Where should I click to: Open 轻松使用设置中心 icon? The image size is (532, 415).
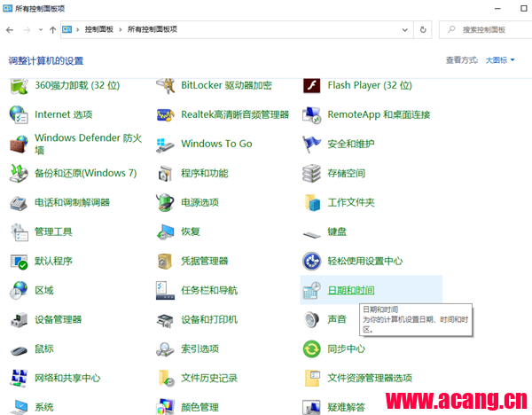(x=311, y=262)
